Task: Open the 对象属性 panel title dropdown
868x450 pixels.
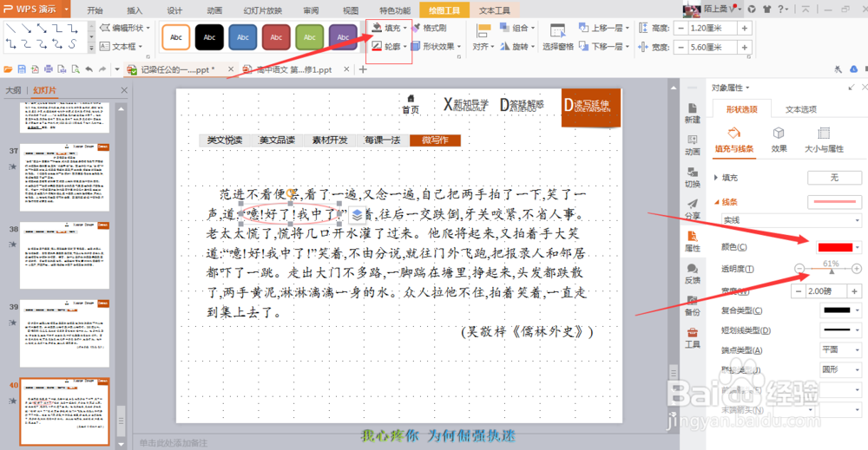Action: 730,88
